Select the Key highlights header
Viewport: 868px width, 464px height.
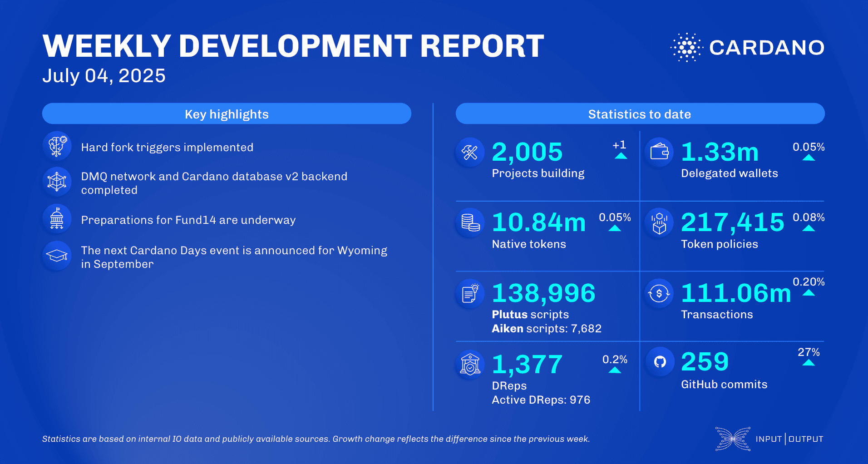click(227, 114)
